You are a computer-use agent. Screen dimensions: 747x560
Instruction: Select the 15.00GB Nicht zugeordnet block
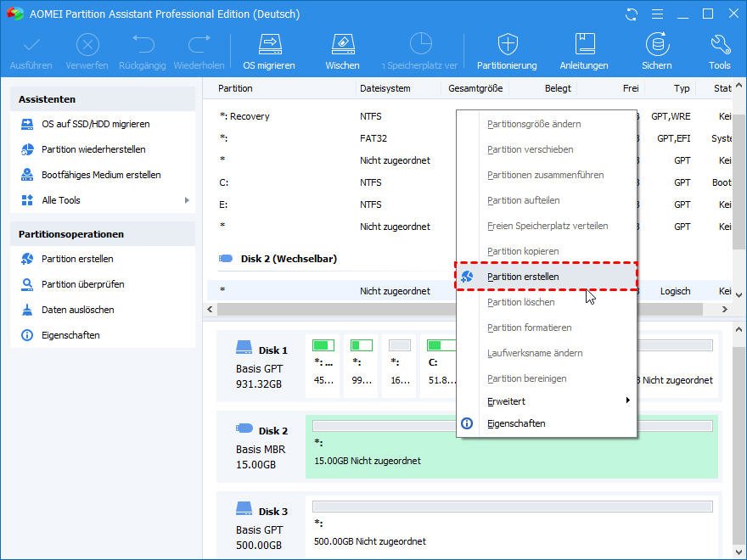512,446
